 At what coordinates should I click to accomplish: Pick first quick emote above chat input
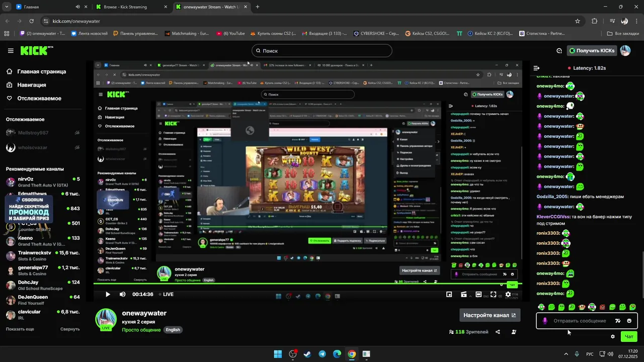[x=541, y=307]
